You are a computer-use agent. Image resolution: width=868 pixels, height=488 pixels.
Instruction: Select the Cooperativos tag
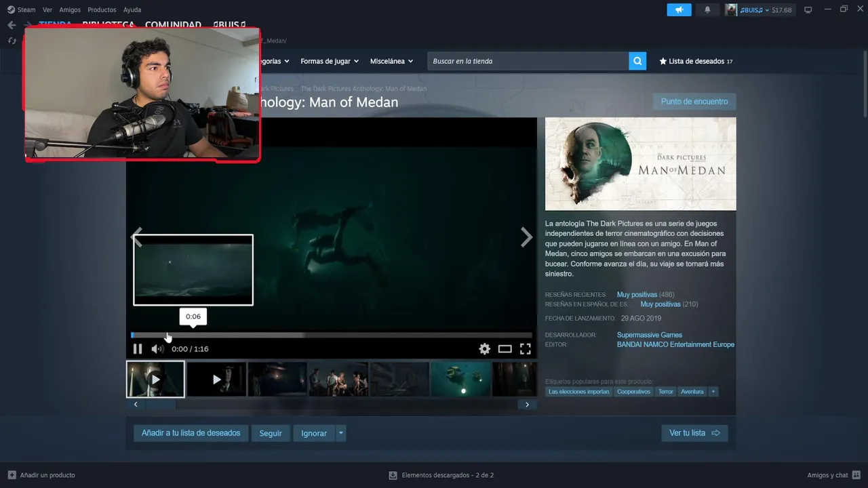(x=633, y=392)
